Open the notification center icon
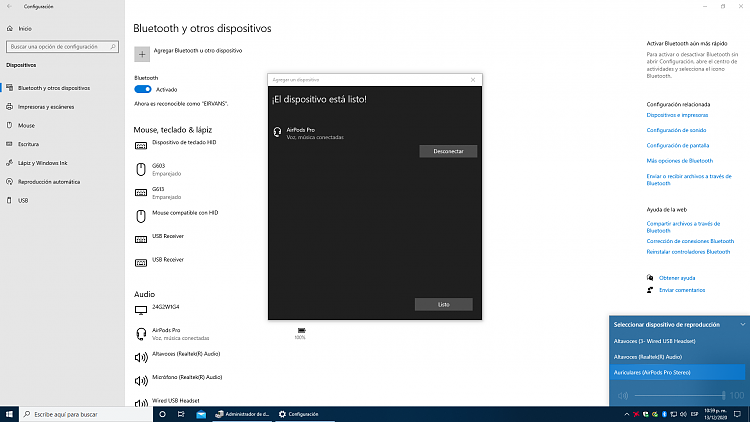Screen dimensions: 750x422 738,414
